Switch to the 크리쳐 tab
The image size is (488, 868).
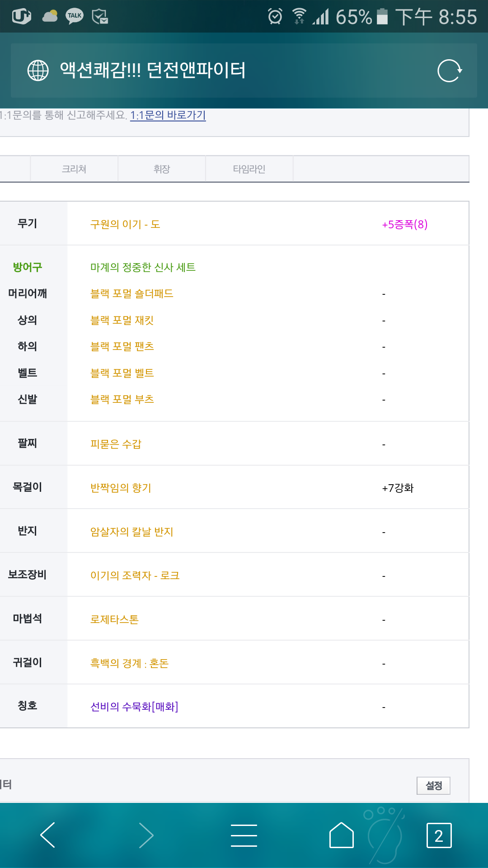click(74, 169)
